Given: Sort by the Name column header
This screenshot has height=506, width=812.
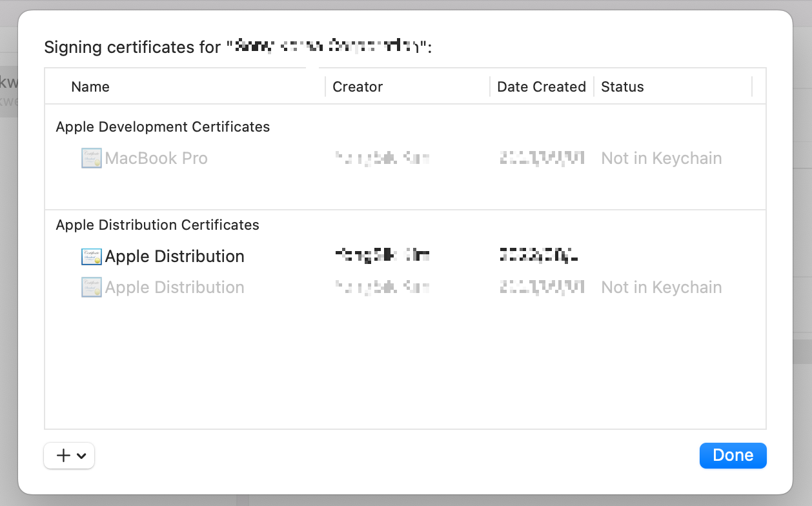Looking at the screenshot, I should pos(90,87).
